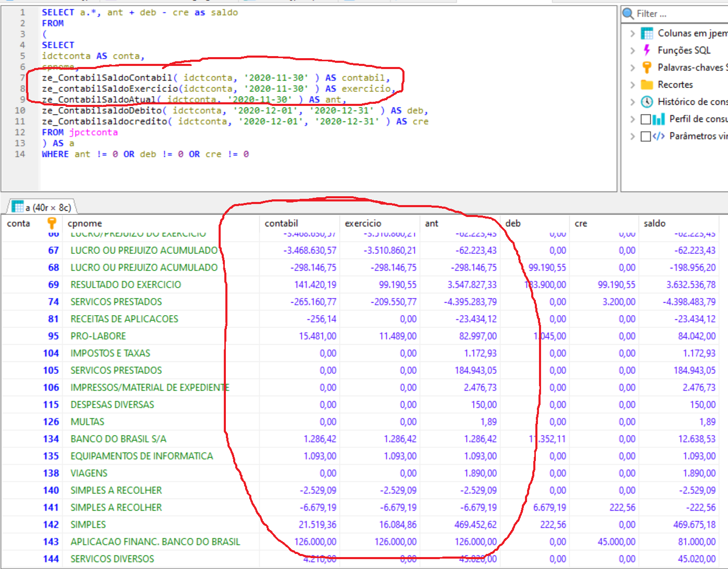Select the BANCO DO BRASIL S/A cell
Image resolution: width=728 pixels, height=569 pixels.
118,439
